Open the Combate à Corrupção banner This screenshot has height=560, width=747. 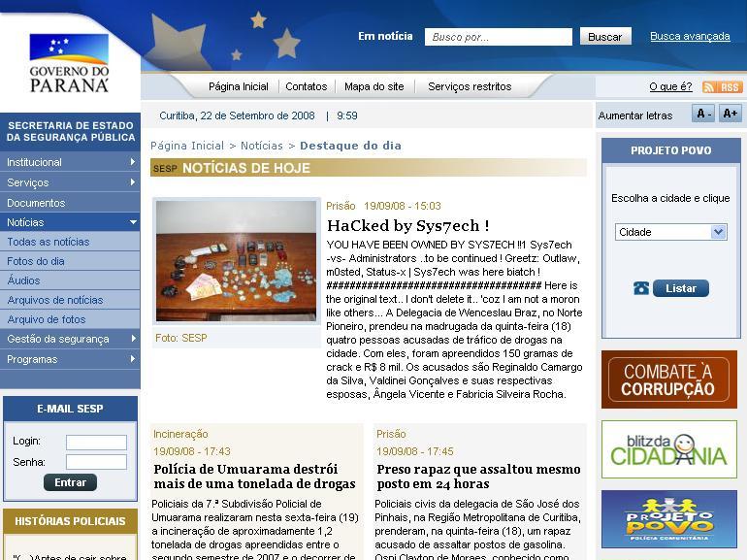coord(668,379)
